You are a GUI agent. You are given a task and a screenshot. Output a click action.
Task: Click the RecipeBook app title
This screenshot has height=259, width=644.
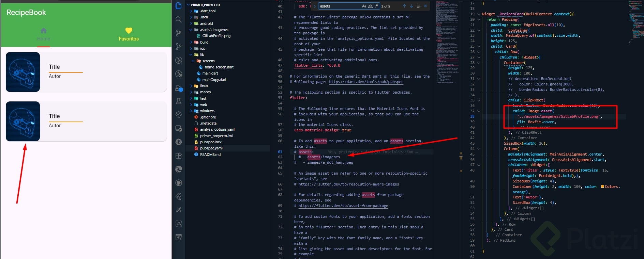(26, 13)
